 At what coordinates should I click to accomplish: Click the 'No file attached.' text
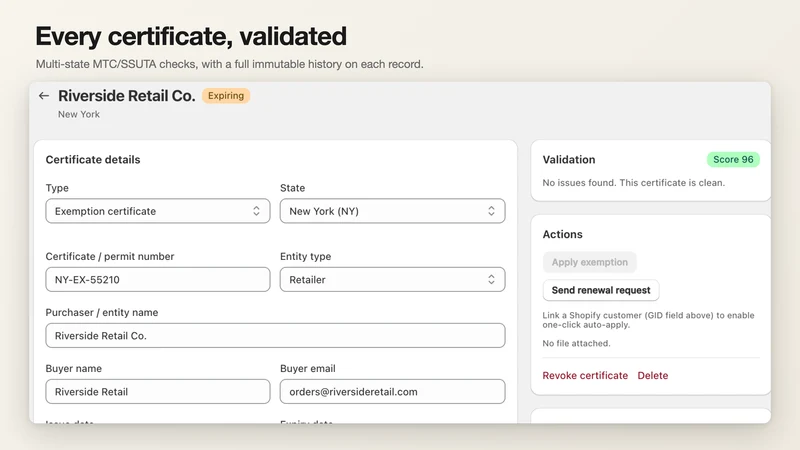tap(577, 343)
